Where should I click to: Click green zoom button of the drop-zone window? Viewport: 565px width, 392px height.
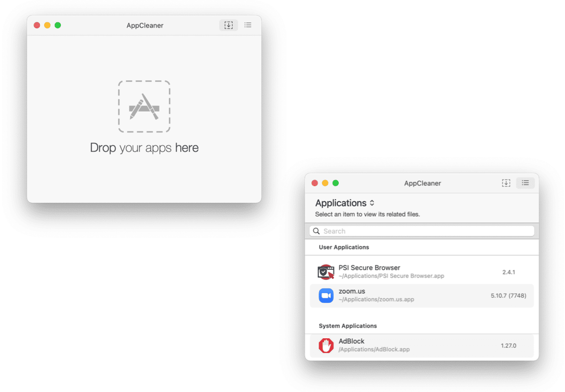pyautogui.click(x=58, y=25)
